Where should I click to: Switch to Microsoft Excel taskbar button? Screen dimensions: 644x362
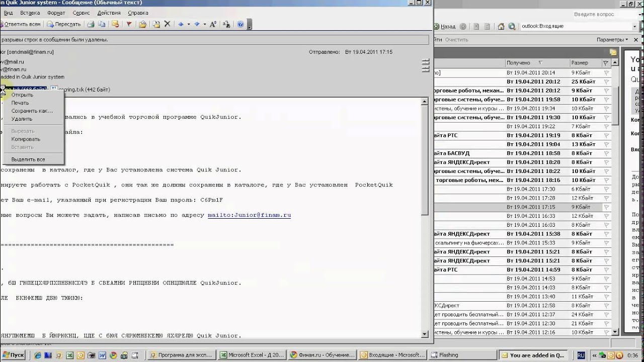[x=253, y=355]
